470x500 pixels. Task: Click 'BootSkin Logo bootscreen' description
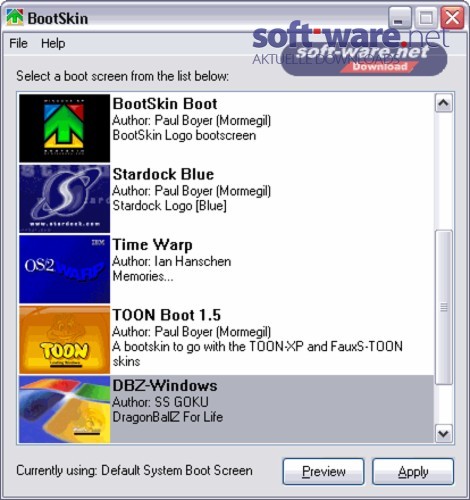click(x=184, y=135)
